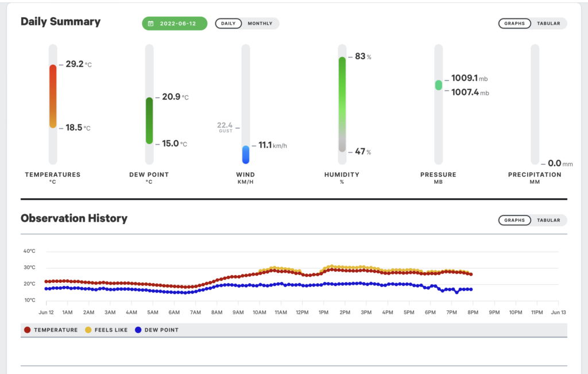Click the 12PM tick on the chart axis
This screenshot has height=374, width=588.
coord(302,312)
